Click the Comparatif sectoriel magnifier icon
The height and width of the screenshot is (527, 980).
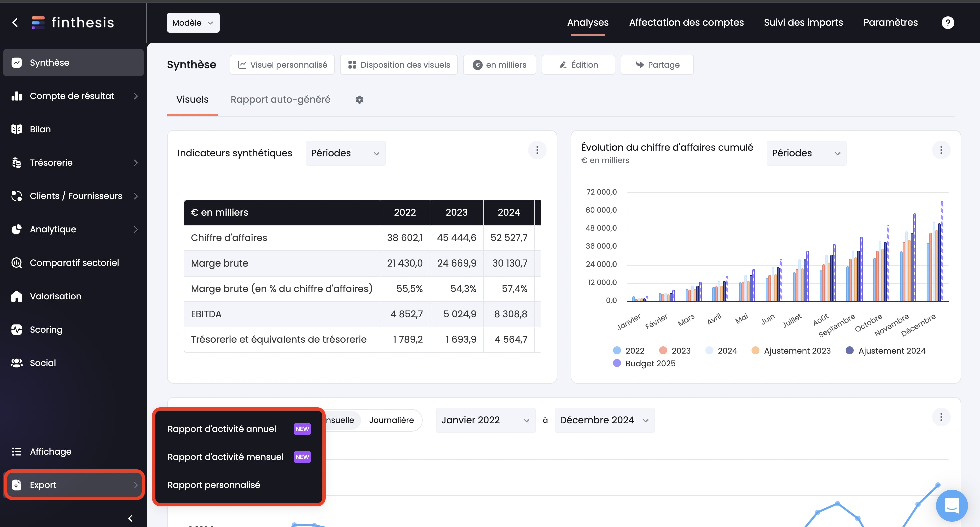pyautogui.click(x=17, y=263)
